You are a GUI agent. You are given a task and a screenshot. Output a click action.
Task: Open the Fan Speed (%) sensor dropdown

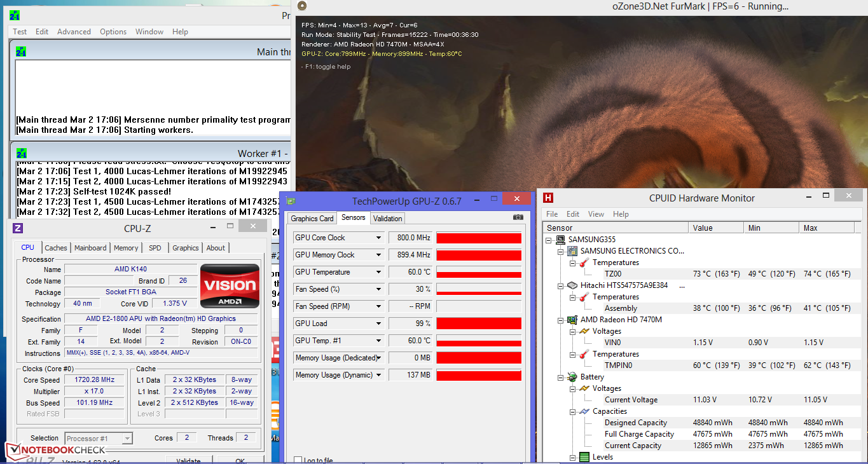pos(379,289)
